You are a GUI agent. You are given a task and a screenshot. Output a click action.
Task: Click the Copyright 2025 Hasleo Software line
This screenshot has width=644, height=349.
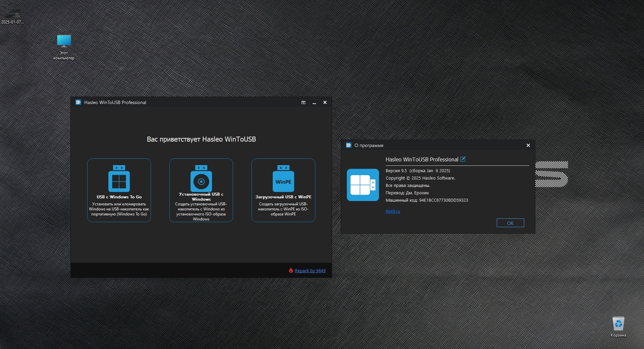420,178
